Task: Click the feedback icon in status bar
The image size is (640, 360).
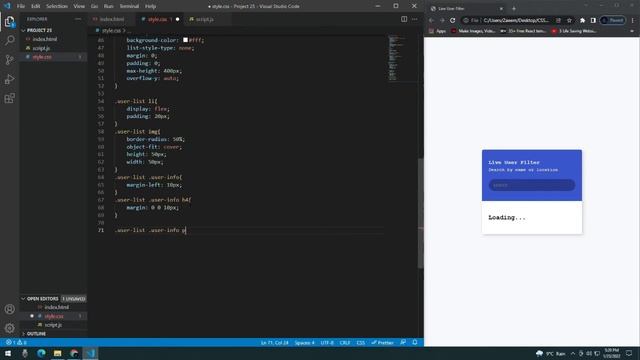Action: click(x=403, y=342)
